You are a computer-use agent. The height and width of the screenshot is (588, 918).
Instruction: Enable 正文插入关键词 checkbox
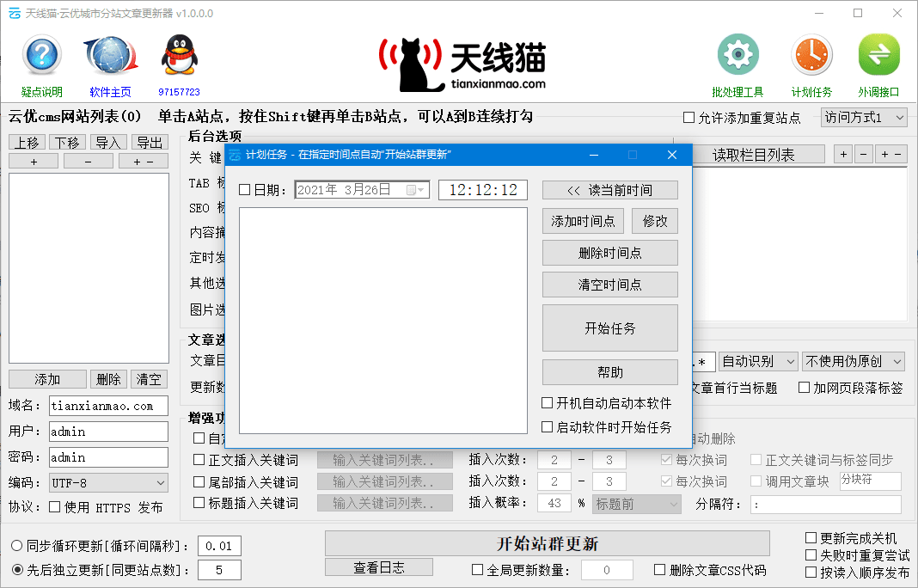coord(199,460)
